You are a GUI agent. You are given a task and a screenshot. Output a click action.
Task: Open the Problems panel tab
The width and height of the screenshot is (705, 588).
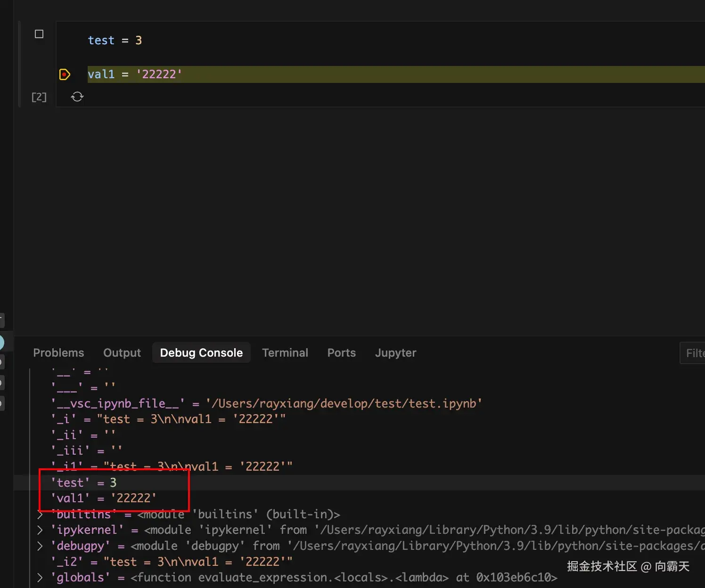[x=58, y=353]
